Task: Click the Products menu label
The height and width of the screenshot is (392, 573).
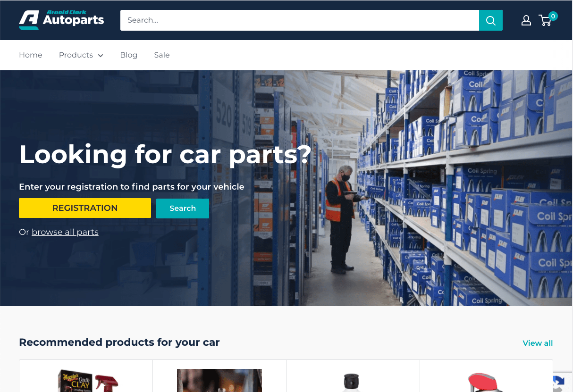Action: (x=76, y=55)
